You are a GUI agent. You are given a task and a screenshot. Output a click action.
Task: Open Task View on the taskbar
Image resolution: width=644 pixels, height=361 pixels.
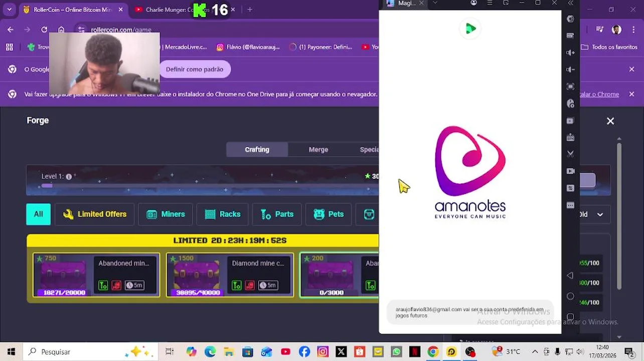(170, 352)
